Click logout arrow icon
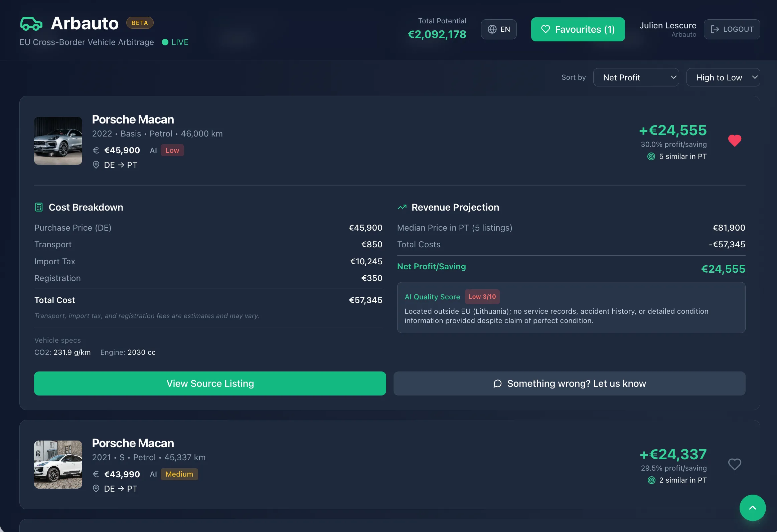 click(715, 29)
